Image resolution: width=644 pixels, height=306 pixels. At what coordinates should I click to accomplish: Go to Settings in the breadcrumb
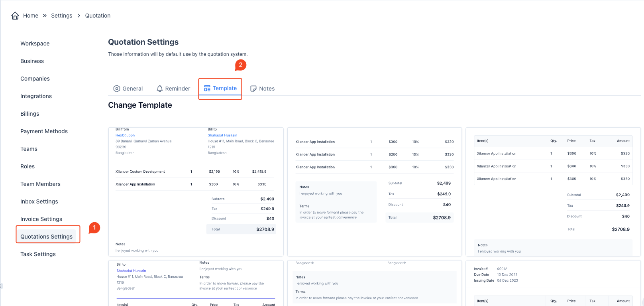coord(62,16)
